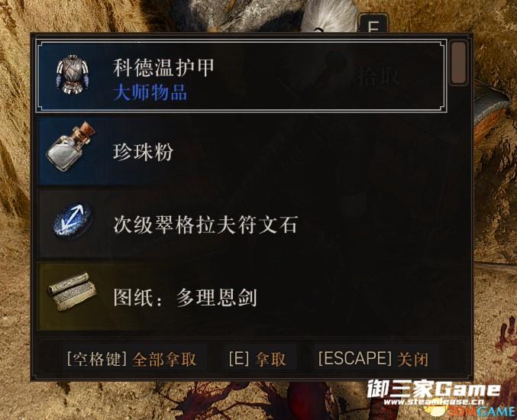Click the 御三家Game watermark logo
The width and height of the screenshot is (517, 420).
(434, 389)
